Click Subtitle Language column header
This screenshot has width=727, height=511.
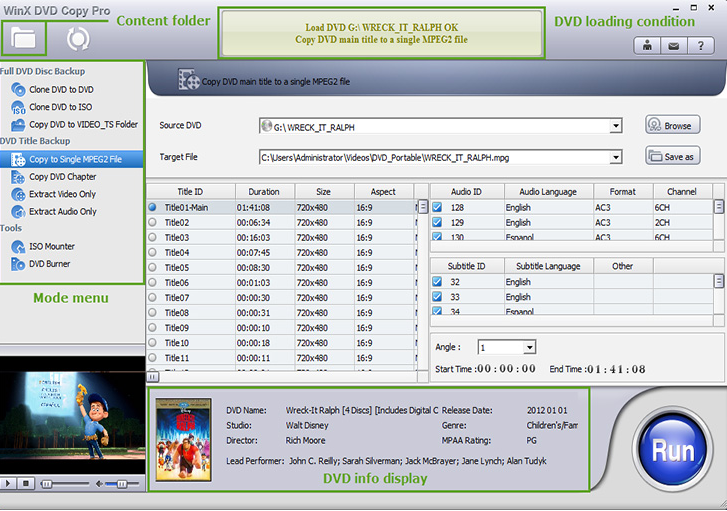pyautogui.click(x=548, y=266)
